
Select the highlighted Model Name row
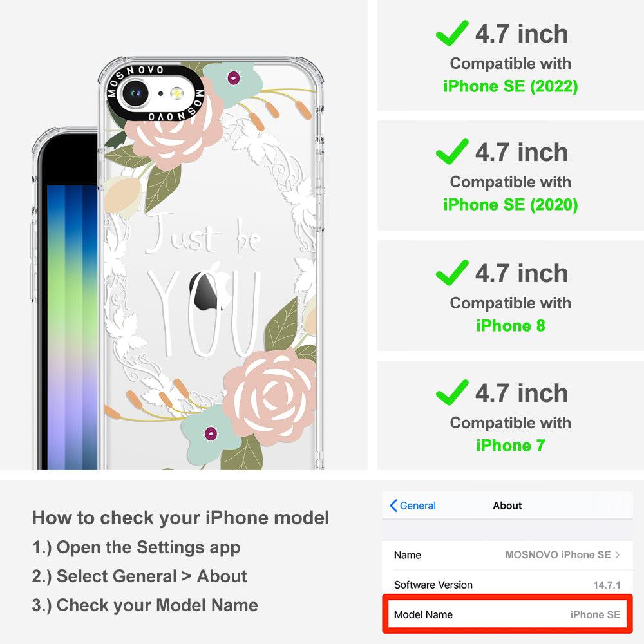507,614
